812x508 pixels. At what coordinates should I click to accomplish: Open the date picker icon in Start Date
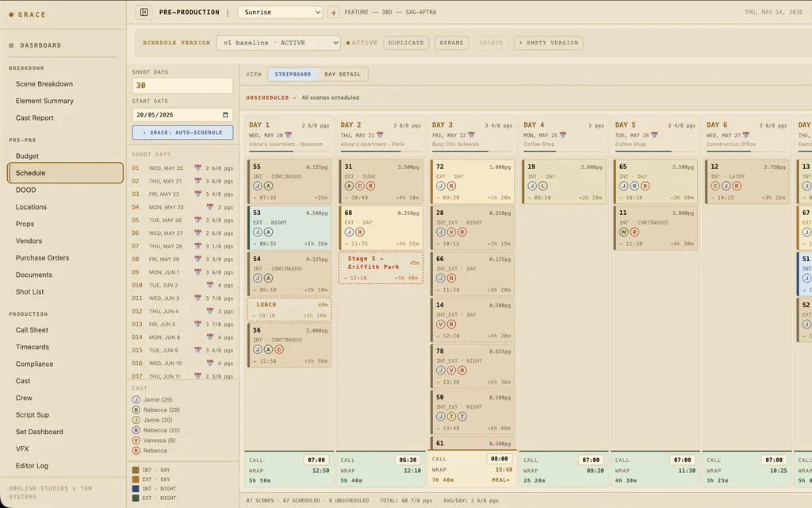point(225,114)
